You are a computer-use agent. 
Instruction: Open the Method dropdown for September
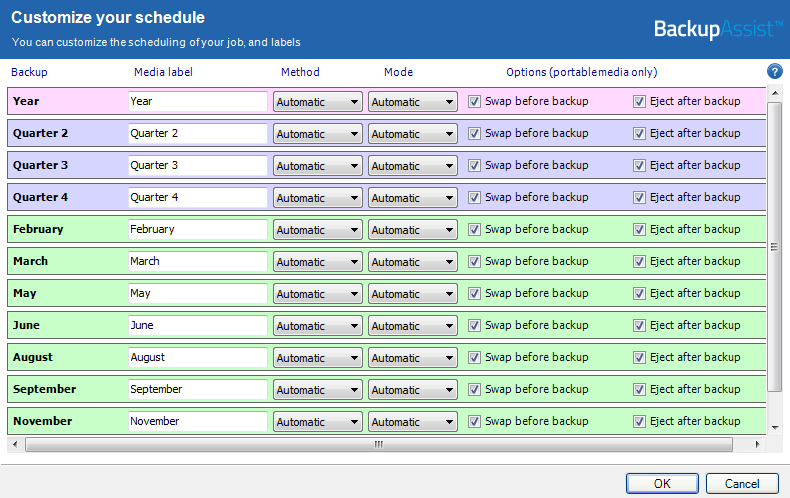[x=317, y=390]
